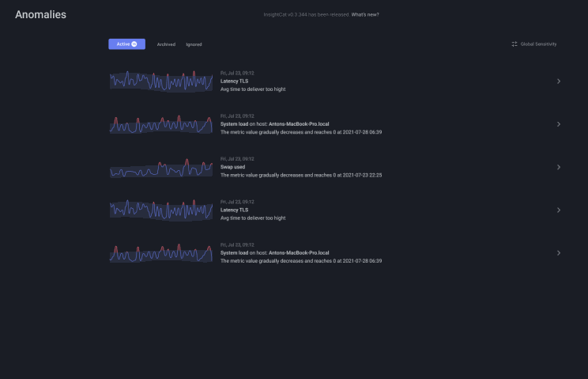Expand the last System load anomaly chevron
The height and width of the screenshot is (379, 588).
[559, 252]
